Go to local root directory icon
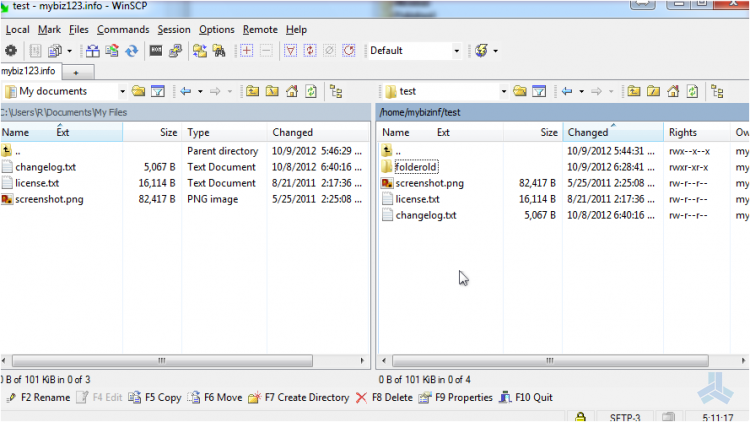 click(272, 91)
